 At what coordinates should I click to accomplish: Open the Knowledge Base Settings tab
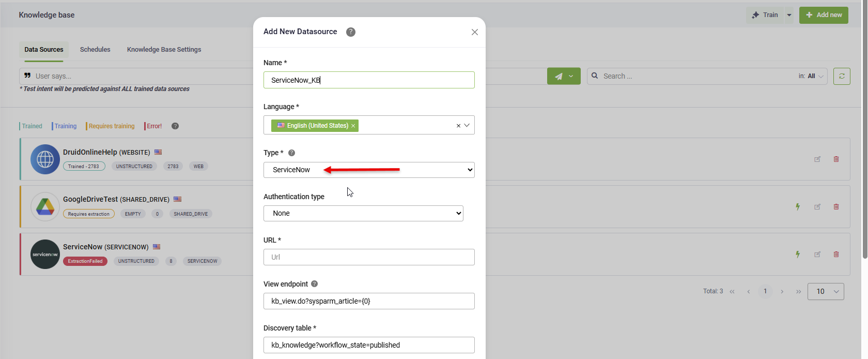point(164,50)
